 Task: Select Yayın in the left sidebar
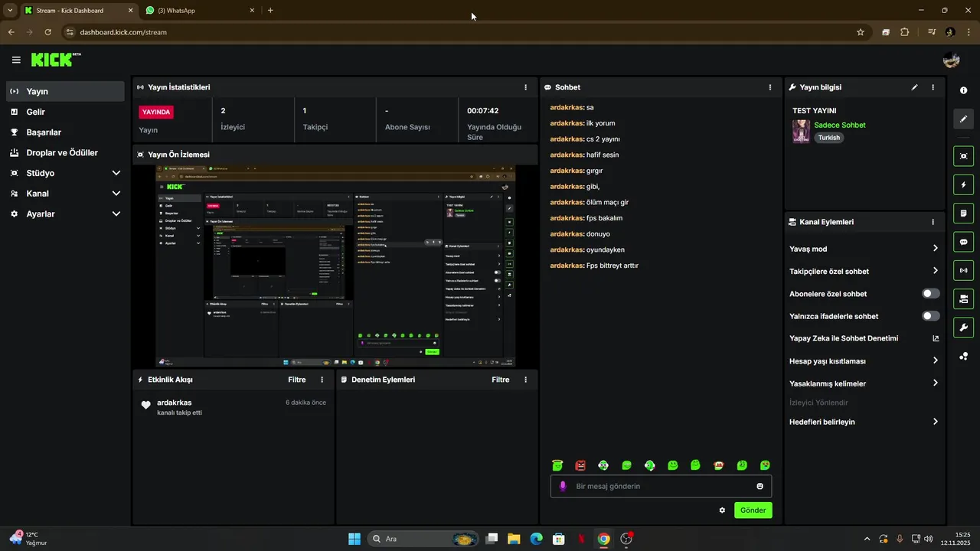65,91
